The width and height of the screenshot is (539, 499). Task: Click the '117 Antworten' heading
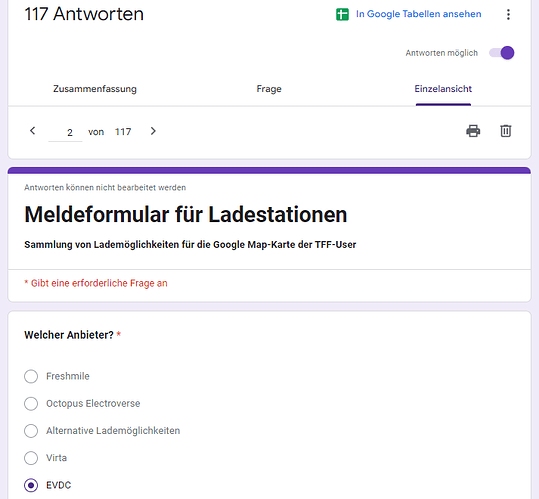(84, 14)
